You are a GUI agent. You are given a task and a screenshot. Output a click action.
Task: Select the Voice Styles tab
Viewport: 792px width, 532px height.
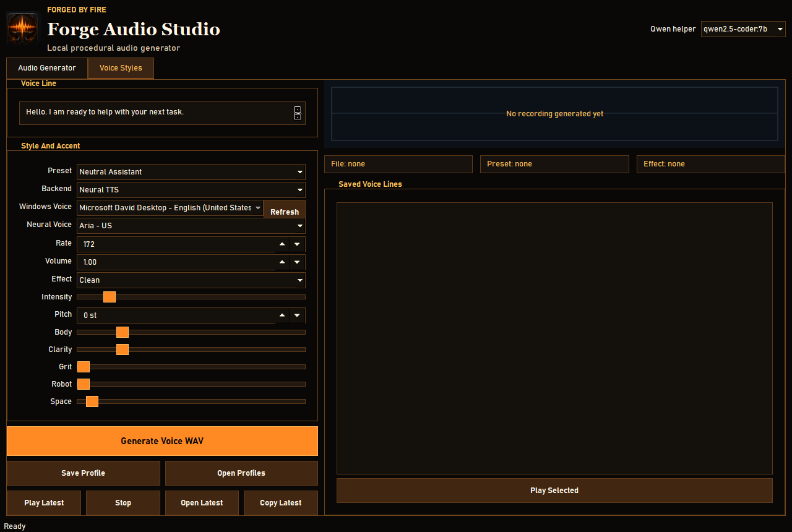[121, 68]
